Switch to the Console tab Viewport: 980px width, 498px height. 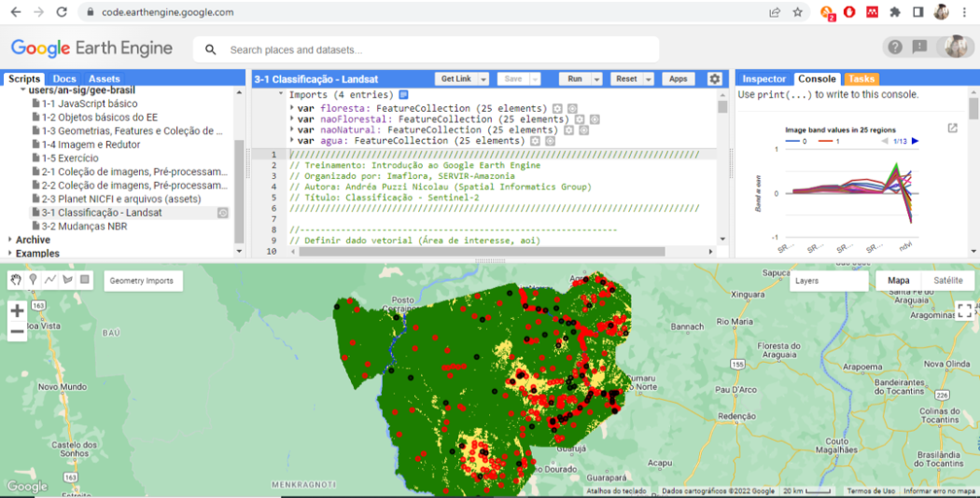coord(817,78)
